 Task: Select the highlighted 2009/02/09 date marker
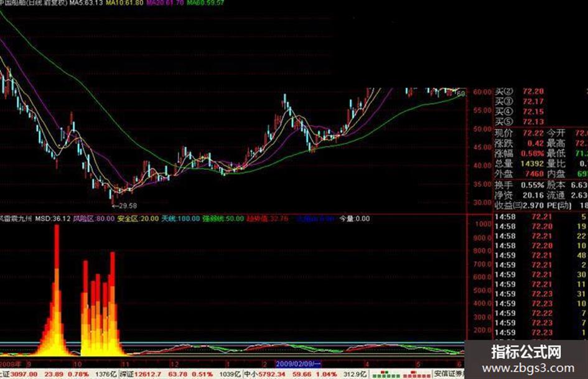[x=298, y=363]
